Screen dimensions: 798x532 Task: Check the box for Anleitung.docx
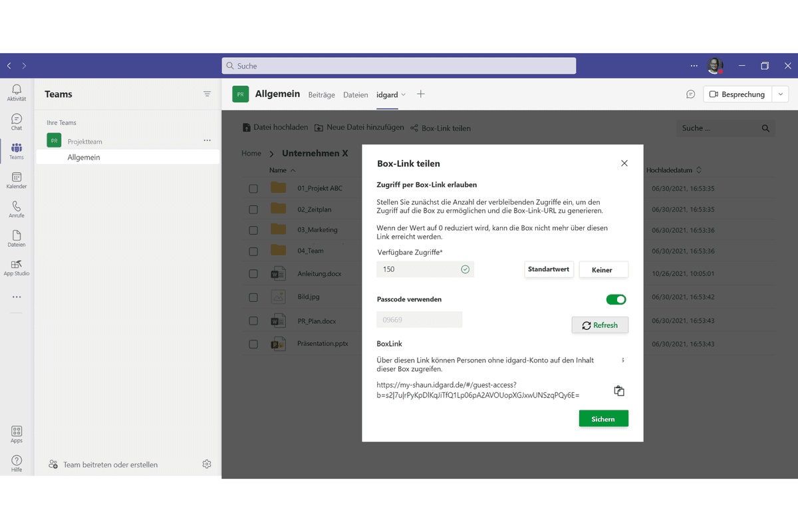pyautogui.click(x=253, y=273)
